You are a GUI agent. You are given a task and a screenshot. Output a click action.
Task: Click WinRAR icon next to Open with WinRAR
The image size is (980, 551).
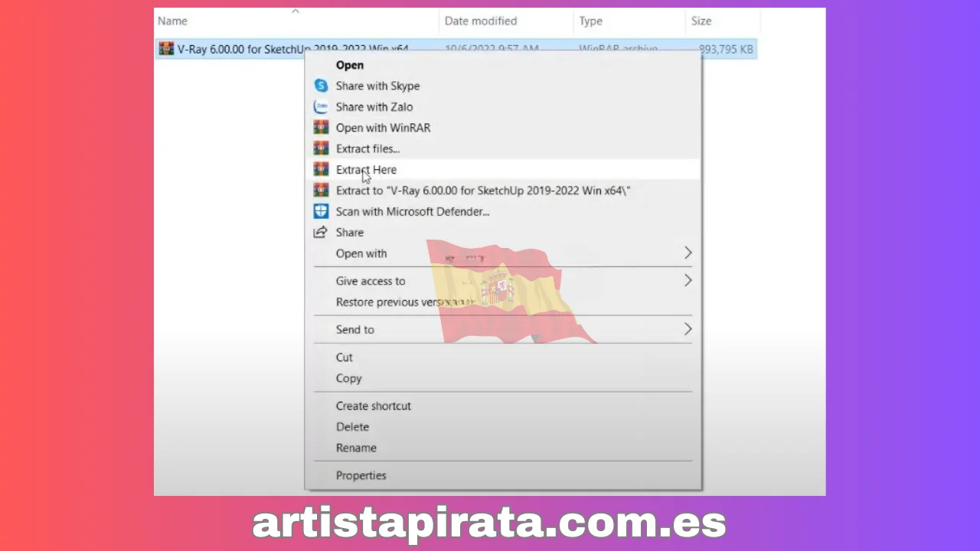click(321, 128)
